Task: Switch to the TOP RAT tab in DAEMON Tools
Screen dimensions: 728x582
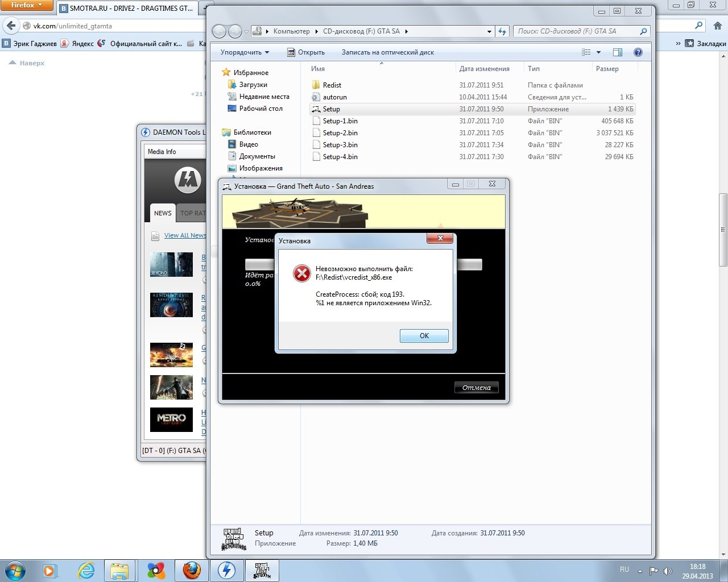Action: click(192, 213)
